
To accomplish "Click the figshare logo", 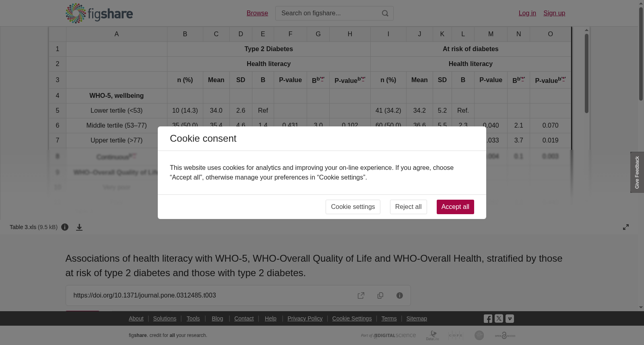I will tap(99, 13).
